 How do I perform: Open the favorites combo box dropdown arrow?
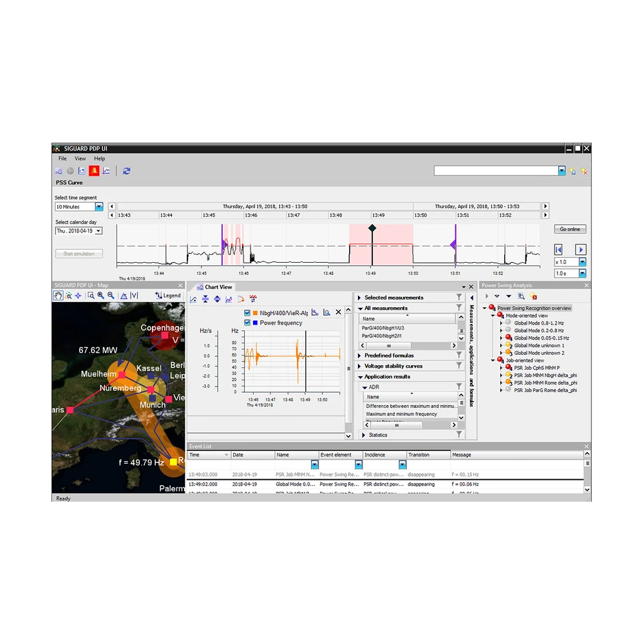coord(562,171)
